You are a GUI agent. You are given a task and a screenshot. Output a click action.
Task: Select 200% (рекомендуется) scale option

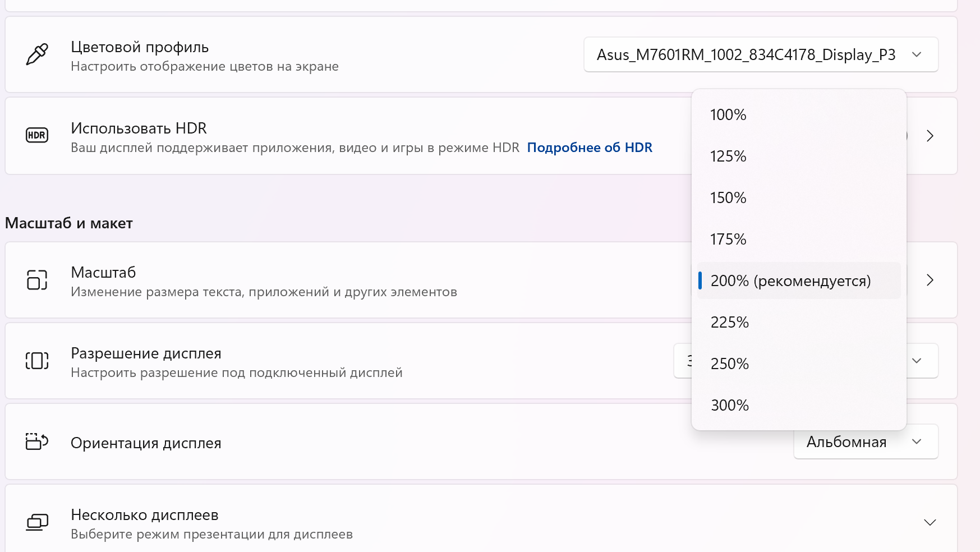pyautogui.click(x=790, y=280)
